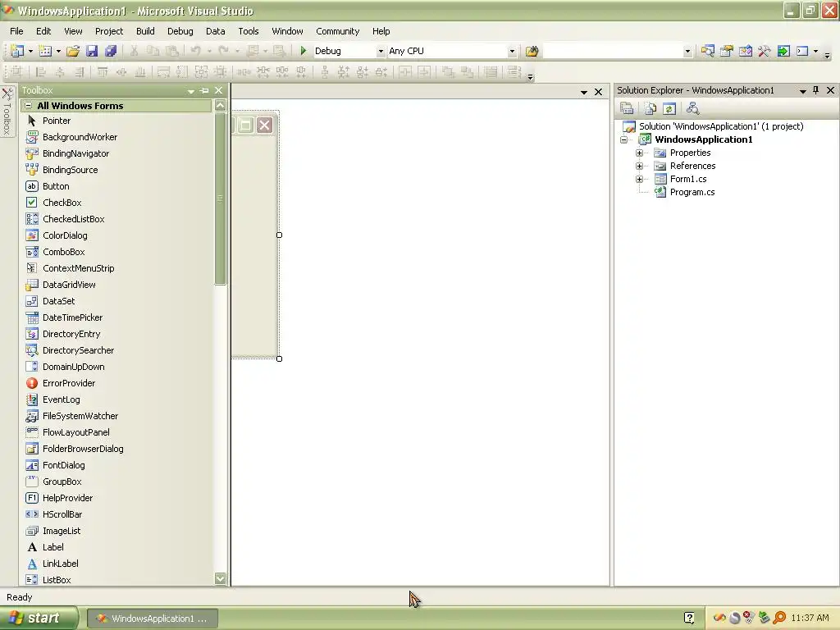Open the Tools menu
840x630 pixels.
(248, 31)
